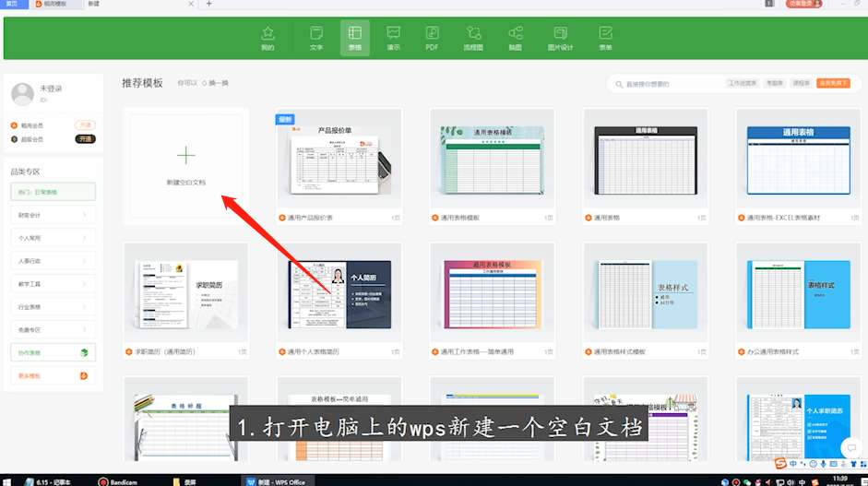868x486 pixels.
Task: Expand the 财务会计 category
Action: coord(53,215)
